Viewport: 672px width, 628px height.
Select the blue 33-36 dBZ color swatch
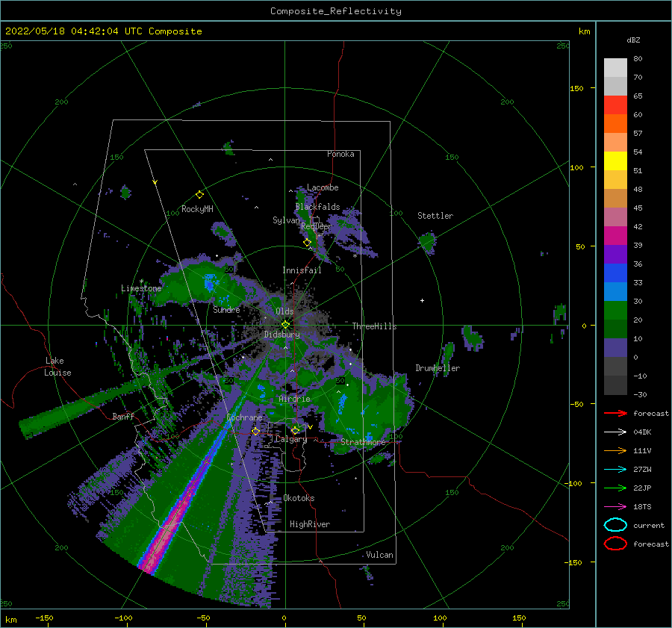pyautogui.click(x=615, y=273)
